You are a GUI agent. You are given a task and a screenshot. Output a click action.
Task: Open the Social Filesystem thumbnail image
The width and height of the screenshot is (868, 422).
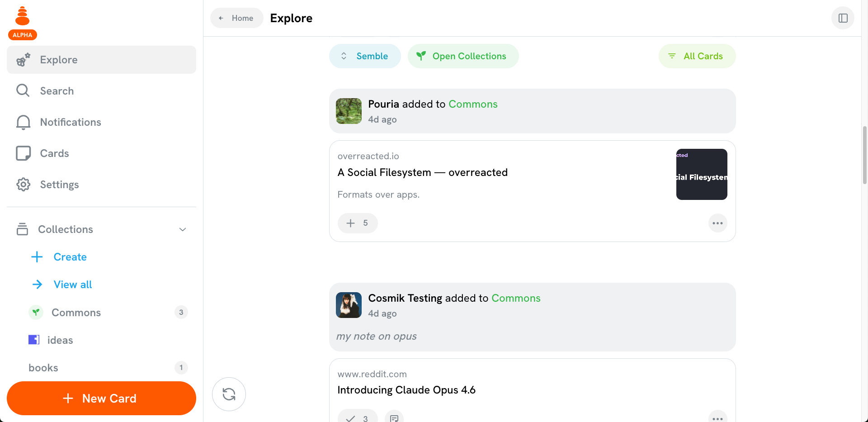[701, 174]
